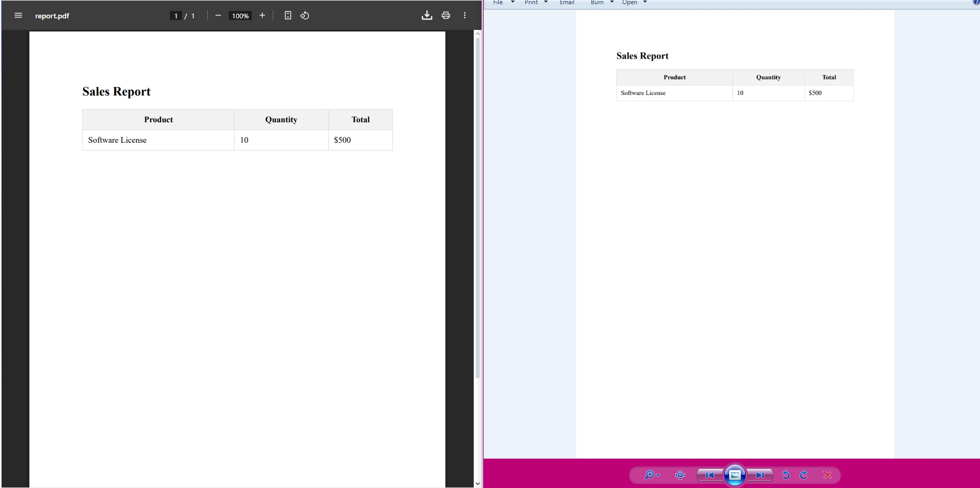The image size is (980, 488).
Task: Delete the current photo
Action: coord(827,475)
